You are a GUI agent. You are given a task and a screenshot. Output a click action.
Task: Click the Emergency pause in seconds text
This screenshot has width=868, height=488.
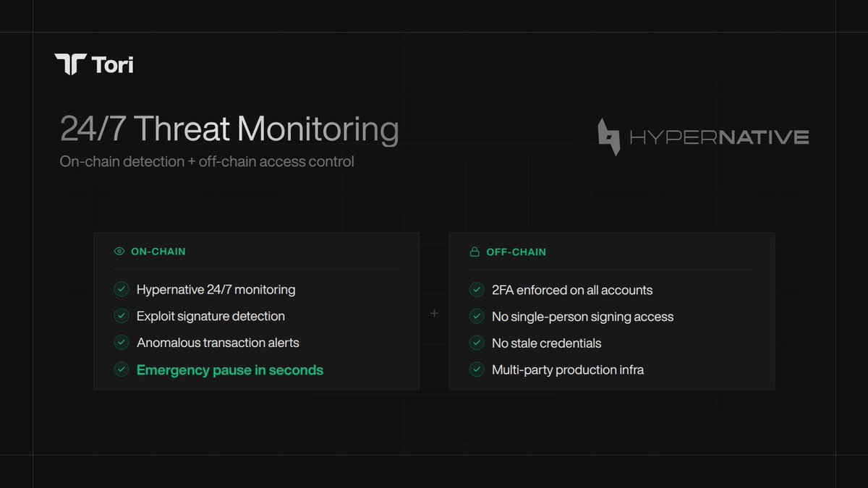pyautogui.click(x=230, y=370)
